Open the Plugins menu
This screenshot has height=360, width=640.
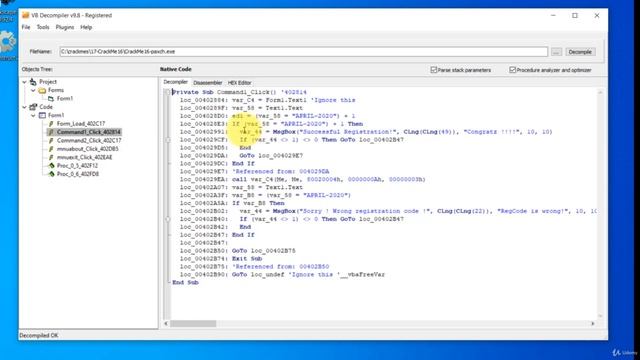pyautogui.click(x=65, y=27)
